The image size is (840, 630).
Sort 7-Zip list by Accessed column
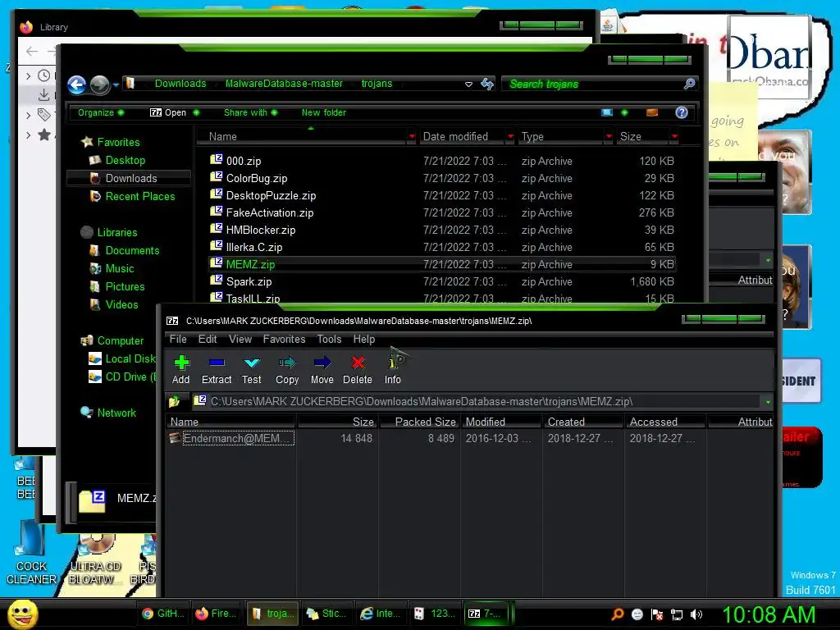pos(665,422)
